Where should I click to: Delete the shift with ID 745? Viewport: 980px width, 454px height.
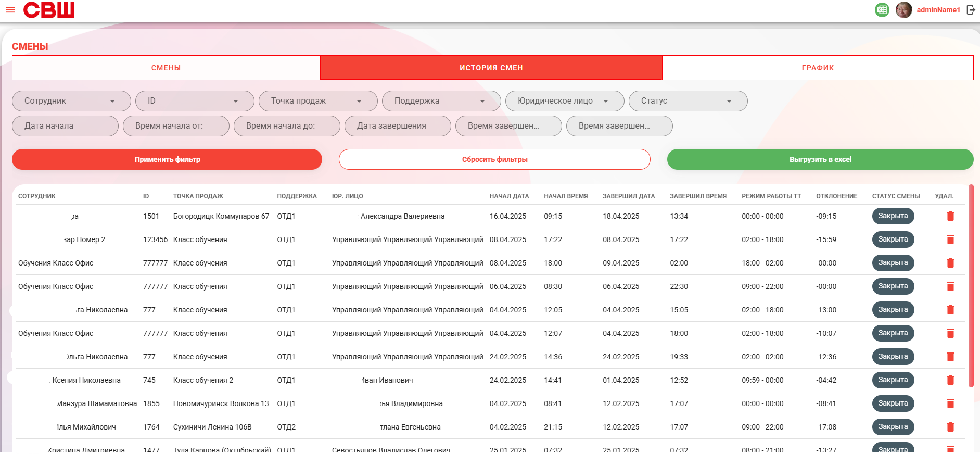950,380
